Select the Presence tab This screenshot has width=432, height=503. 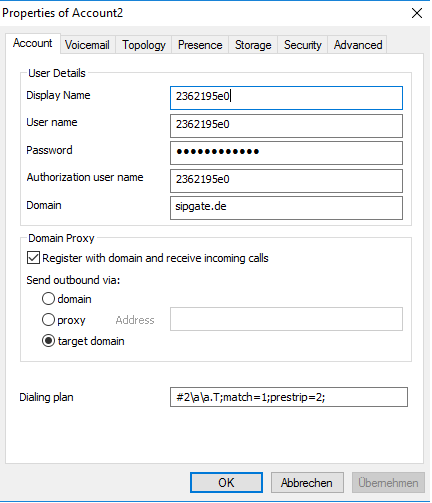click(200, 45)
